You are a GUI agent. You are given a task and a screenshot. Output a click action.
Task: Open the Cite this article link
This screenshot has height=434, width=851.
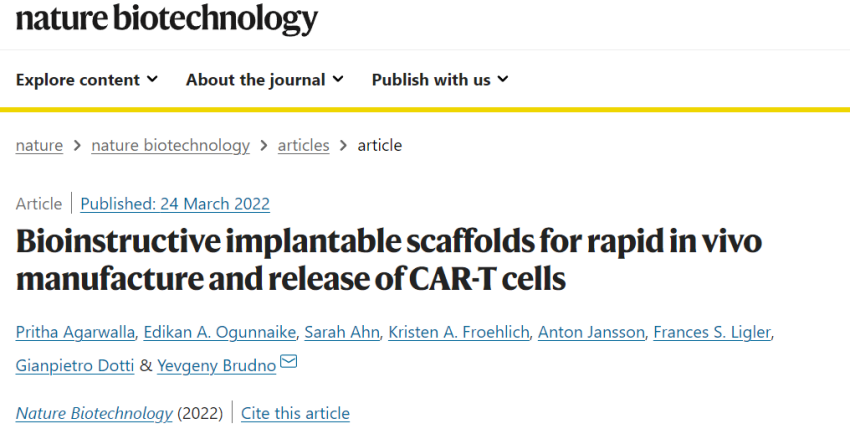(295, 413)
